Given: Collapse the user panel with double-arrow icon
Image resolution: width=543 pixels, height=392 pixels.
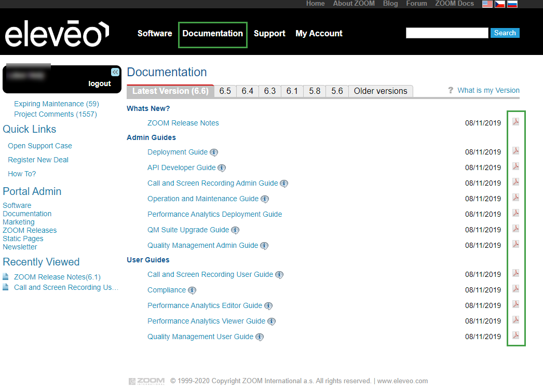Looking at the screenshot, I should pyautogui.click(x=115, y=72).
